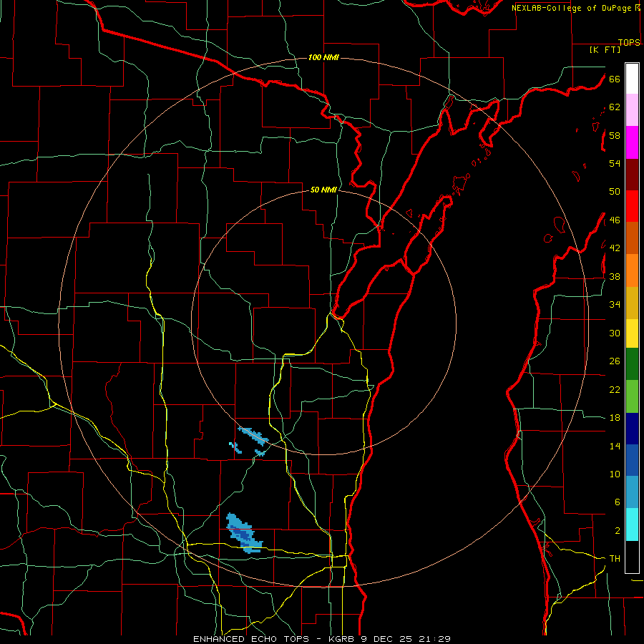Click the 100 NMI range ring label
This screenshot has height=644, width=644.
[323, 57]
